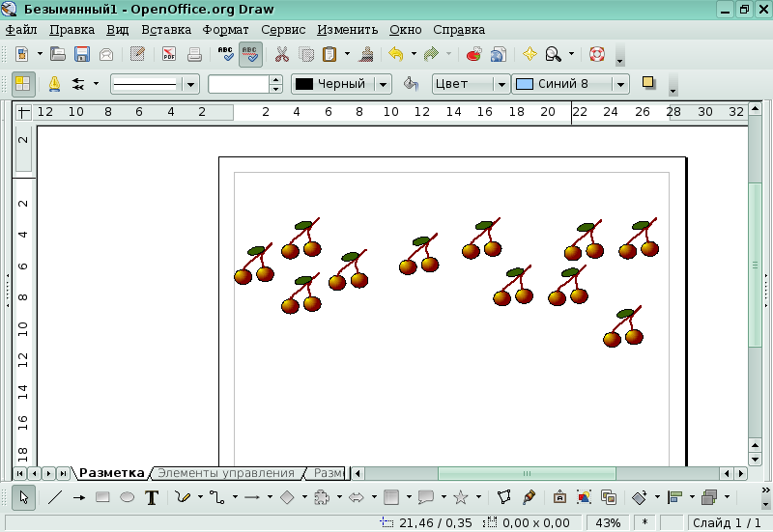
Task: Select the cherry image at bottom right
Action: [623, 326]
